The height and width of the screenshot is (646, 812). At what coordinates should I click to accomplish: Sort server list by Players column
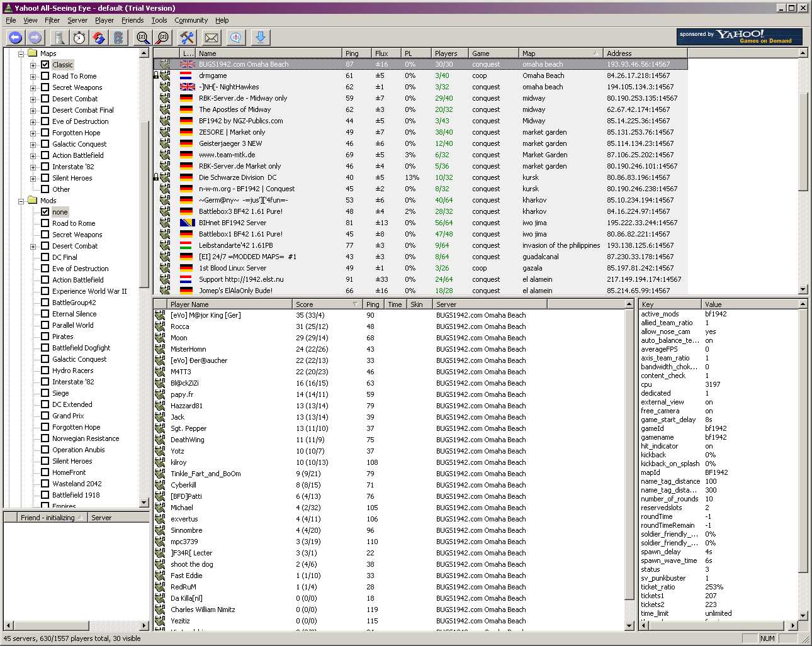pyautogui.click(x=449, y=53)
